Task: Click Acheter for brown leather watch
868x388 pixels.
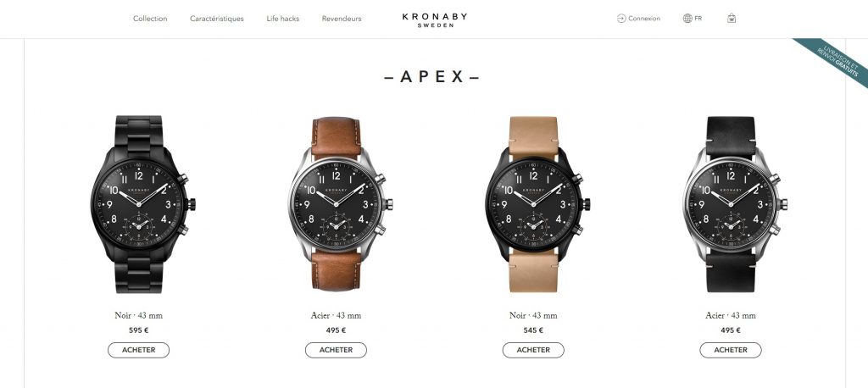Action: (x=336, y=350)
